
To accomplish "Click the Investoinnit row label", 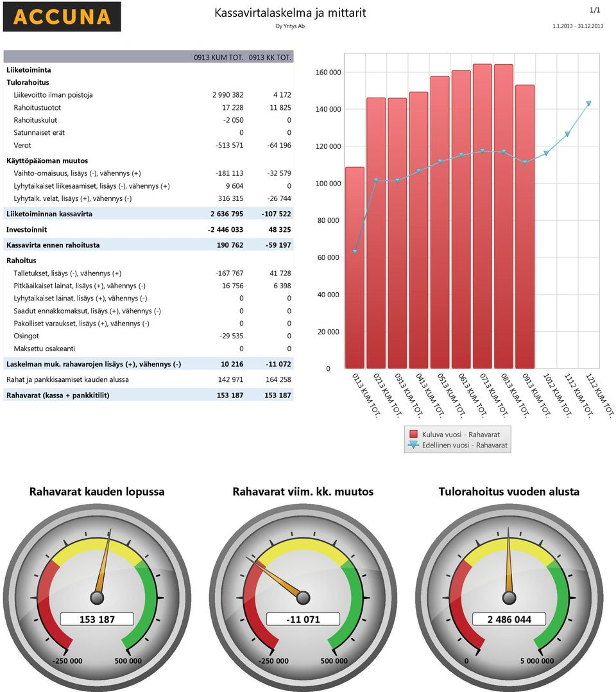I will pos(26,230).
